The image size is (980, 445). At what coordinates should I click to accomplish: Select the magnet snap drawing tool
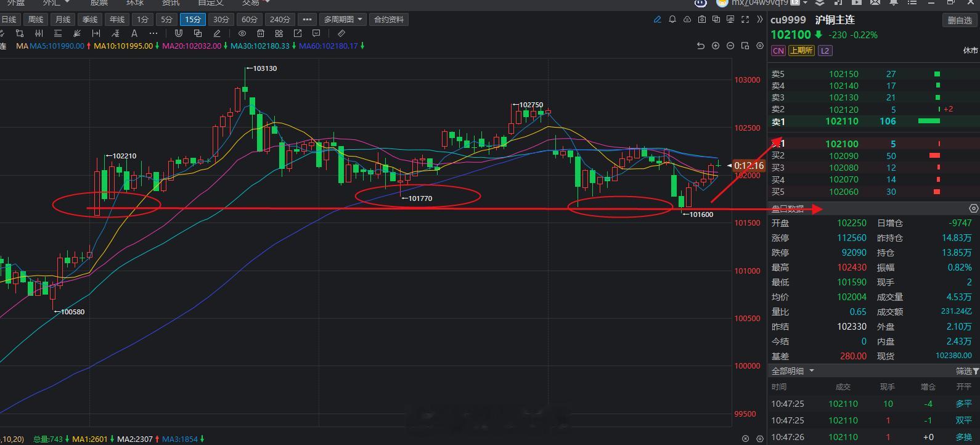click(x=179, y=33)
